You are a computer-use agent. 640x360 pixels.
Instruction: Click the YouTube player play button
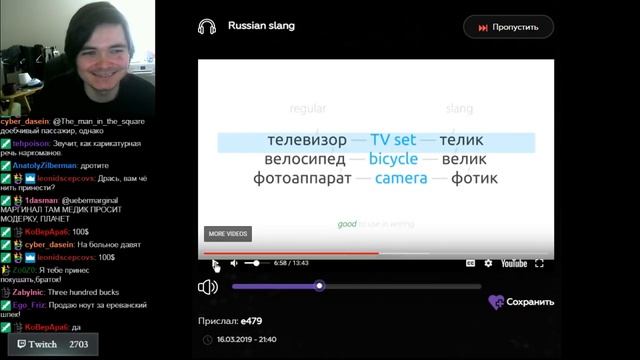pyautogui.click(x=216, y=264)
